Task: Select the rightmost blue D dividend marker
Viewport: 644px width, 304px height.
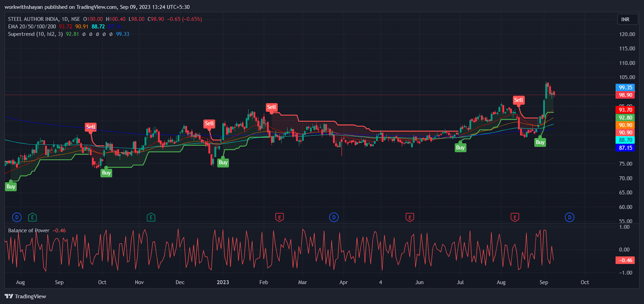Action: click(569, 218)
